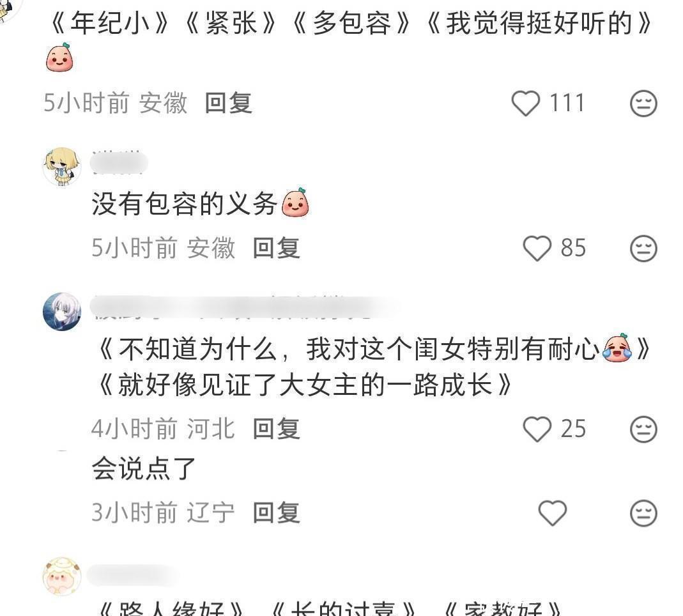This screenshot has height=616, width=683.
Task: Reply to the '没有包容的义务' comment
Action: [277, 249]
